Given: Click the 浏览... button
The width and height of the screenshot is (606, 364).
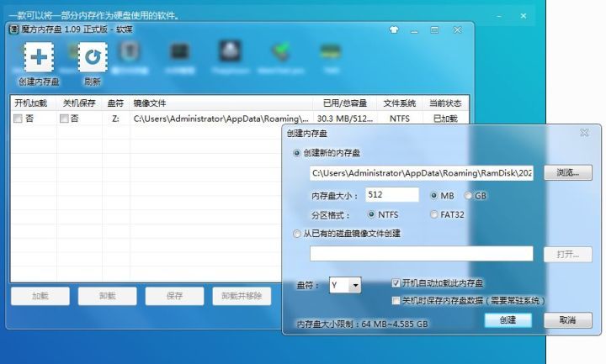Looking at the screenshot, I should click(x=568, y=172).
